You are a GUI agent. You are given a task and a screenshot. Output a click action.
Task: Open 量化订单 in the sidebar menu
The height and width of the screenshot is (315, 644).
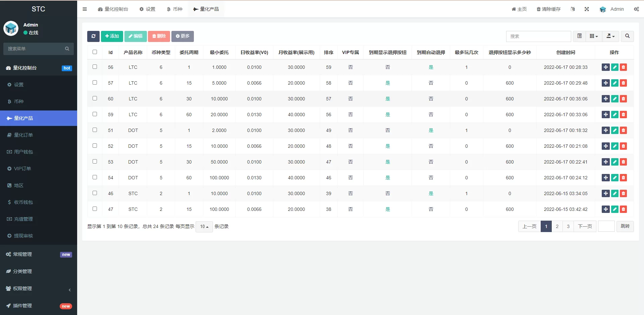tap(23, 135)
